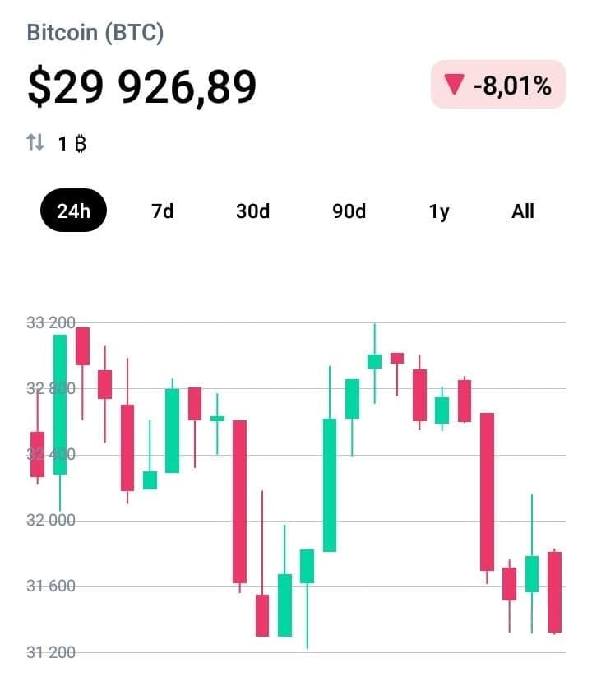592x700 pixels.
Task: Switch to the 90d time range
Action: (x=349, y=211)
